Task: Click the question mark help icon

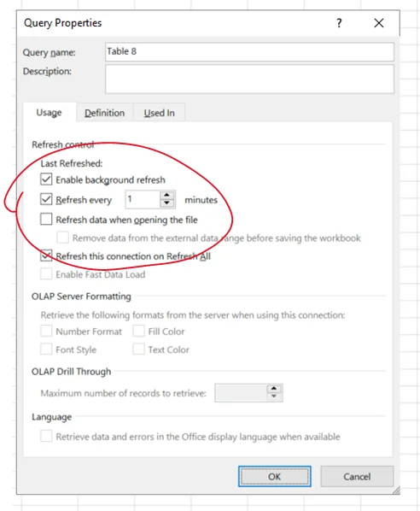Action: pos(339,23)
